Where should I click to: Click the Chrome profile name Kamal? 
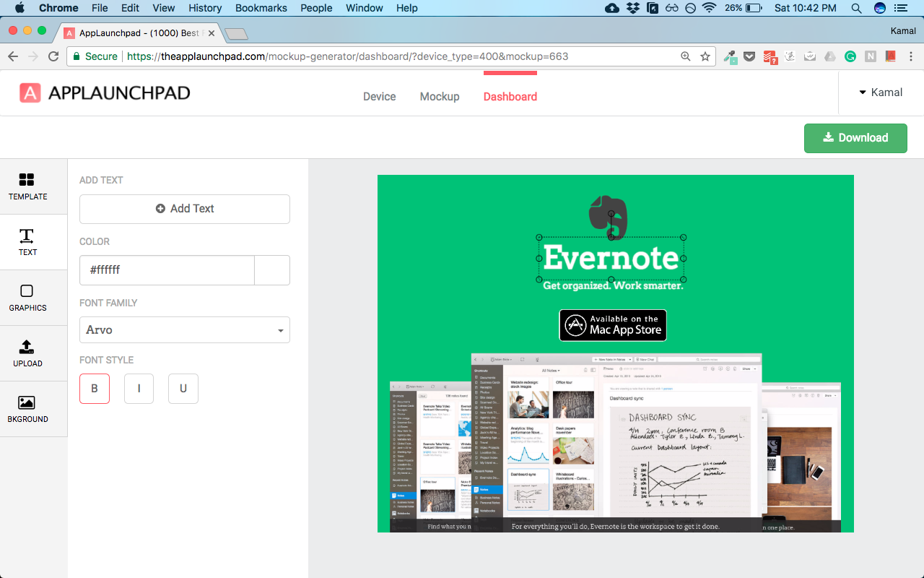point(902,31)
